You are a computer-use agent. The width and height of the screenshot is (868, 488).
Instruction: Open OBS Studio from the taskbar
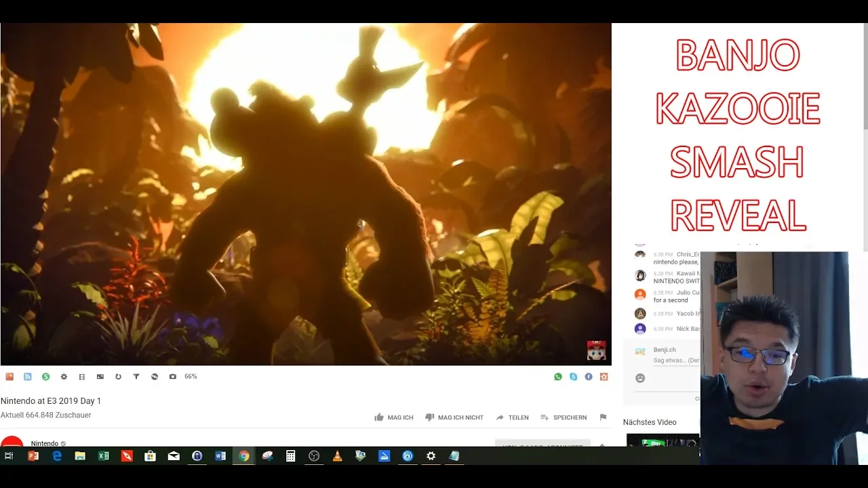pos(314,456)
